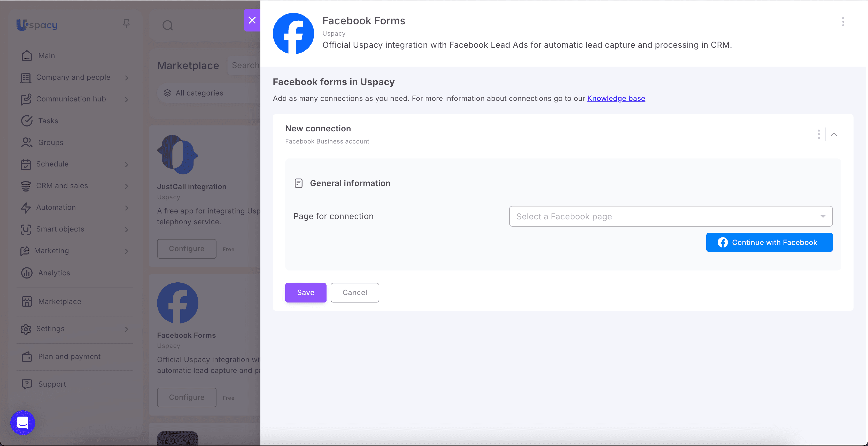The height and width of the screenshot is (446, 868).
Task: Click the Marketing icon in sidebar
Action: coord(25,251)
